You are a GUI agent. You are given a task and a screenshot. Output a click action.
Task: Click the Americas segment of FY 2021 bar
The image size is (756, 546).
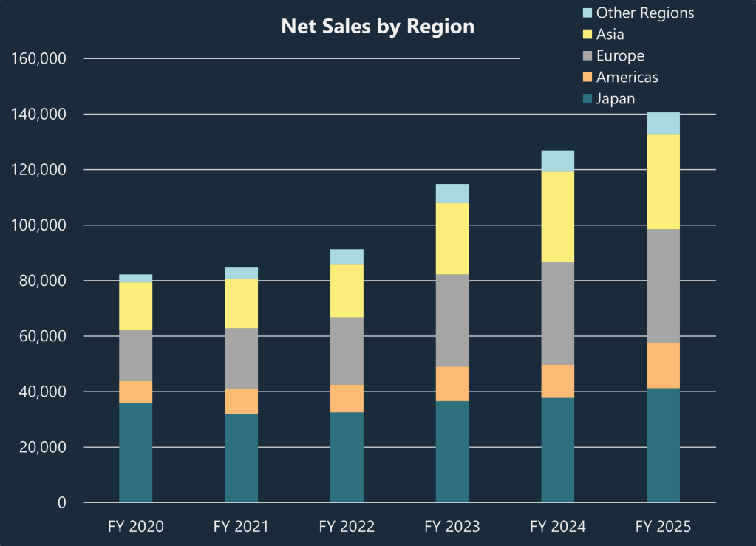[x=241, y=401]
